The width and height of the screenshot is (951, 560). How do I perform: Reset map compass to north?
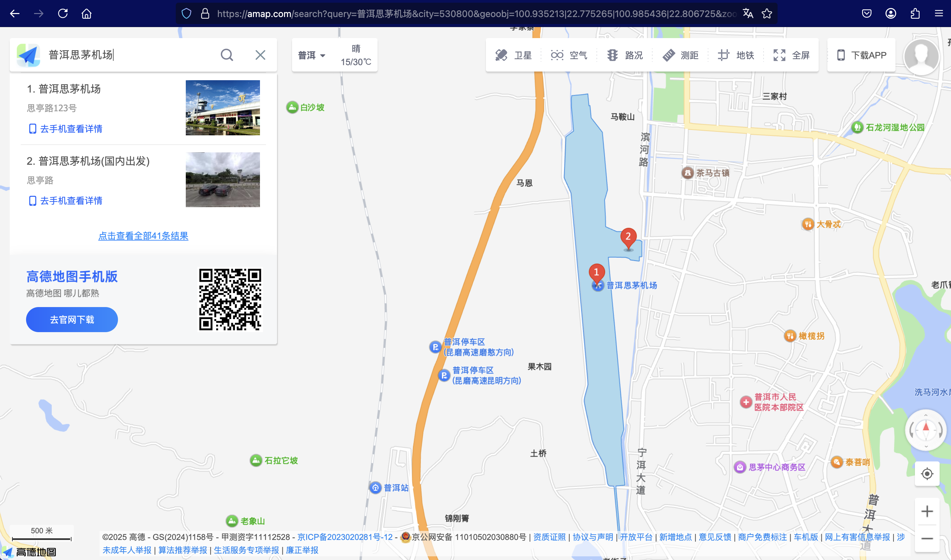[x=926, y=430]
